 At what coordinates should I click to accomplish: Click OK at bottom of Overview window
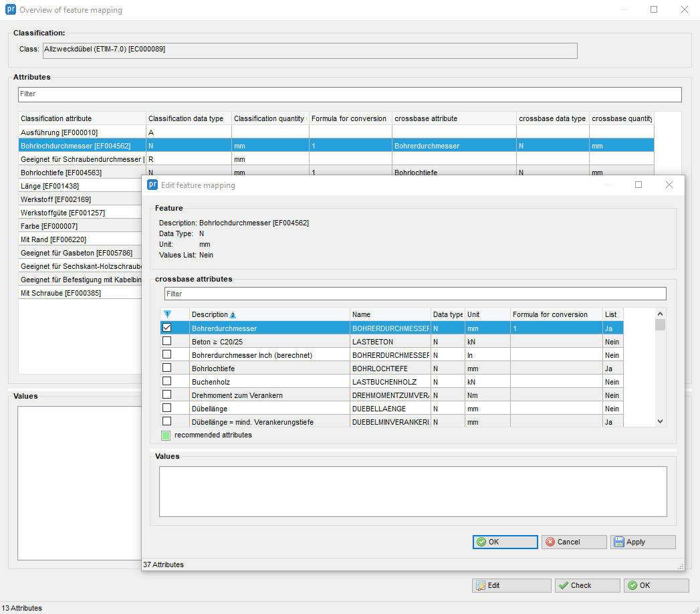pos(657,585)
